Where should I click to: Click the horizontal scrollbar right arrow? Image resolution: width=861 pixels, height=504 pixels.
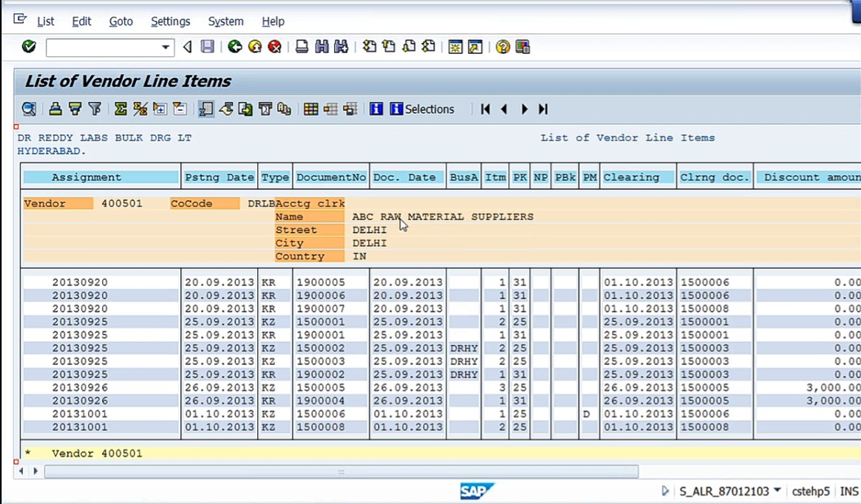pyautogui.click(x=35, y=471)
